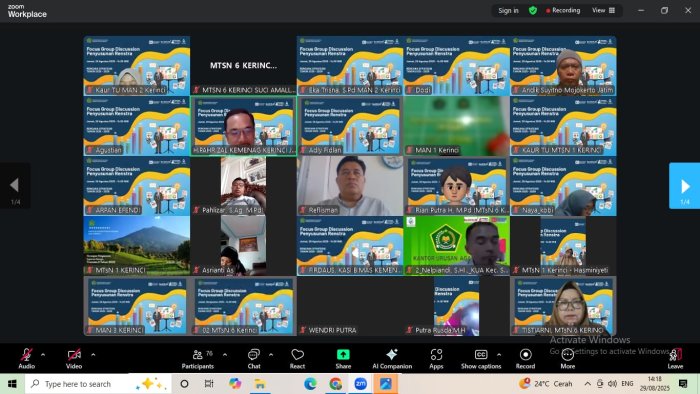
Task: Select the WENDRI PUTRA tile
Action: 350,306
